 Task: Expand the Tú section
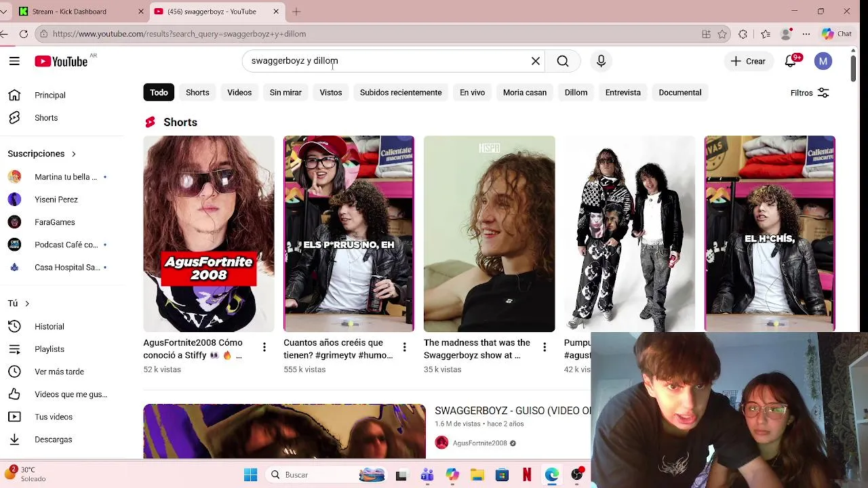(x=18, y=303)
